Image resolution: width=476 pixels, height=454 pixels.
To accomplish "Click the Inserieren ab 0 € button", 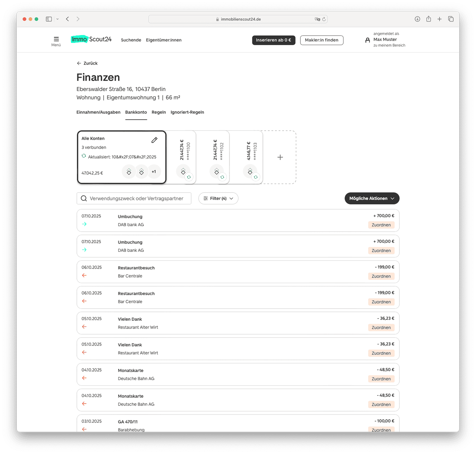I will [273, 40].
